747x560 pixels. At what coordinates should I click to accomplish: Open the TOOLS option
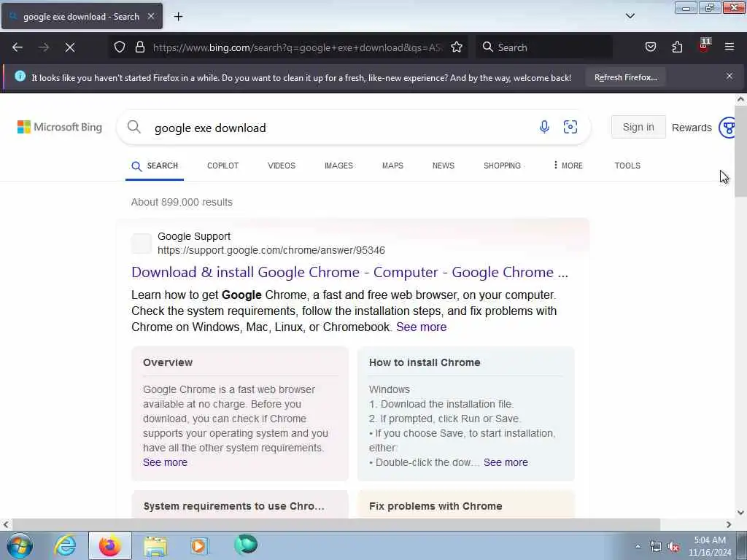click(x=627, y=166)
